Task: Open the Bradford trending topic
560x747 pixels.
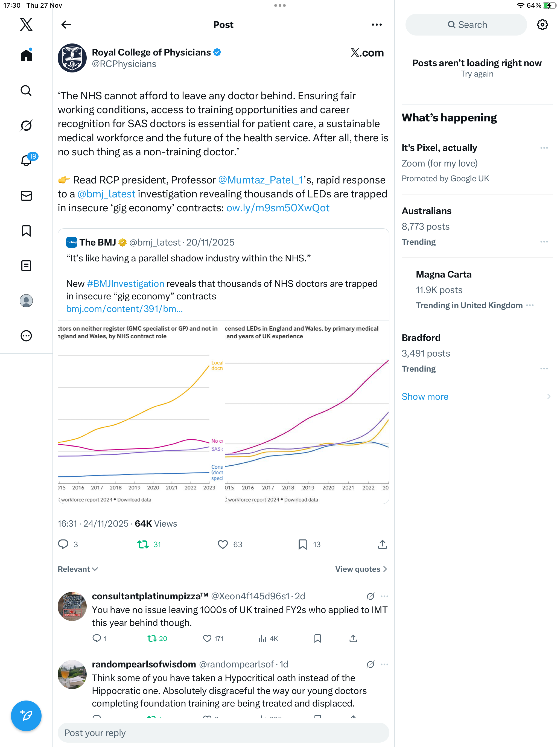Action: click(421, 338)
